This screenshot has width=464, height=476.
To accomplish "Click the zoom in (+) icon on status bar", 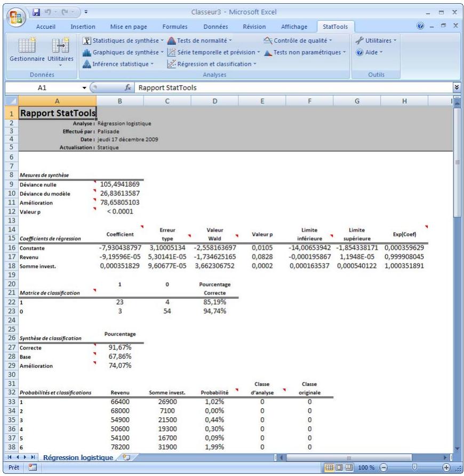I will pos(448,466).
